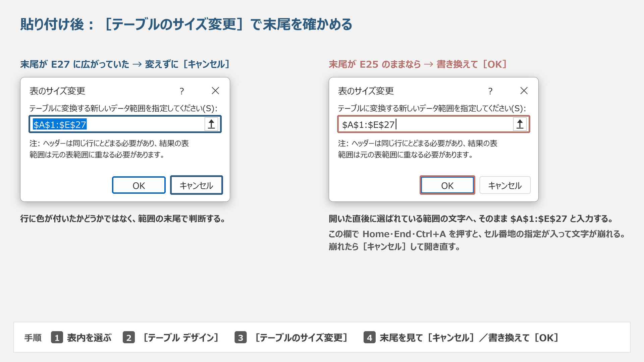The width and height of the screenshot is (644, 362).
Task: Click キャンセル in the right dialog
Action: pyautogui.click(x=505, y=185)
